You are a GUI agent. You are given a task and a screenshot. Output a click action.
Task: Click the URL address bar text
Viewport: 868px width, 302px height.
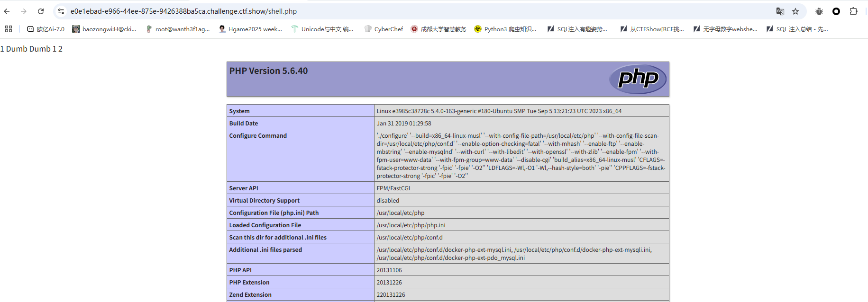click(x=183, y=11)
